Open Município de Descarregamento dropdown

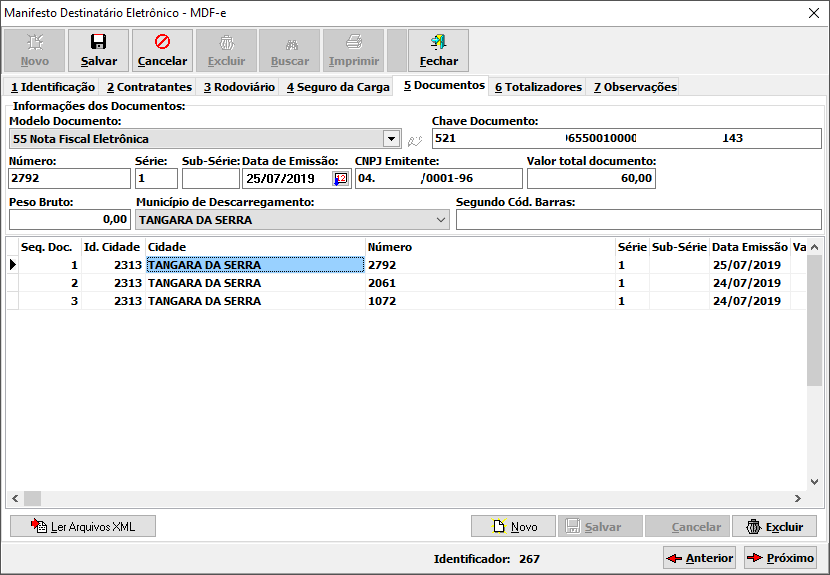coord(441,220)
